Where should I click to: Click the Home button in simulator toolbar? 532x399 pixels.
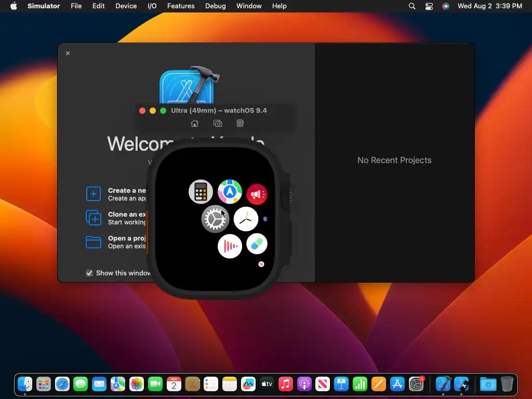[194, 124]
